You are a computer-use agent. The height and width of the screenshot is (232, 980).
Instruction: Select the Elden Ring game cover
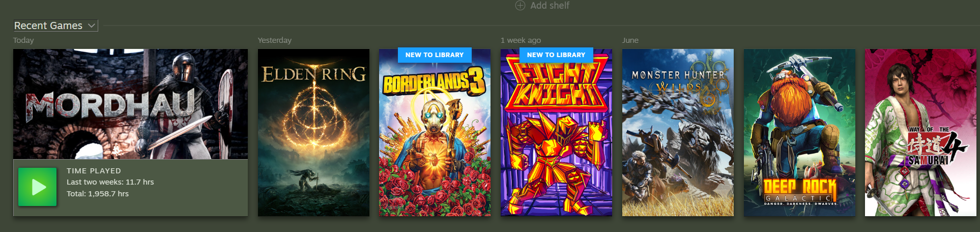click(313, 133)
